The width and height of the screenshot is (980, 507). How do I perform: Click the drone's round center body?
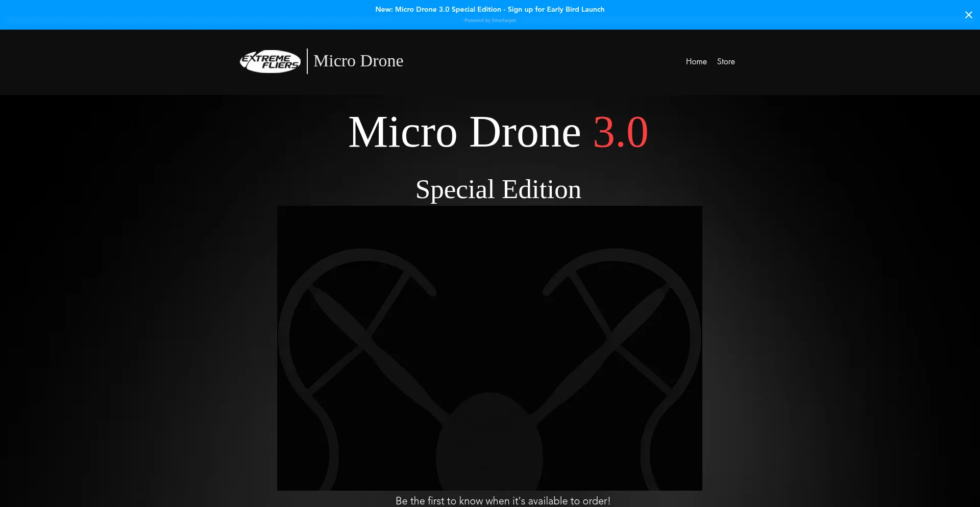point(489,444)
